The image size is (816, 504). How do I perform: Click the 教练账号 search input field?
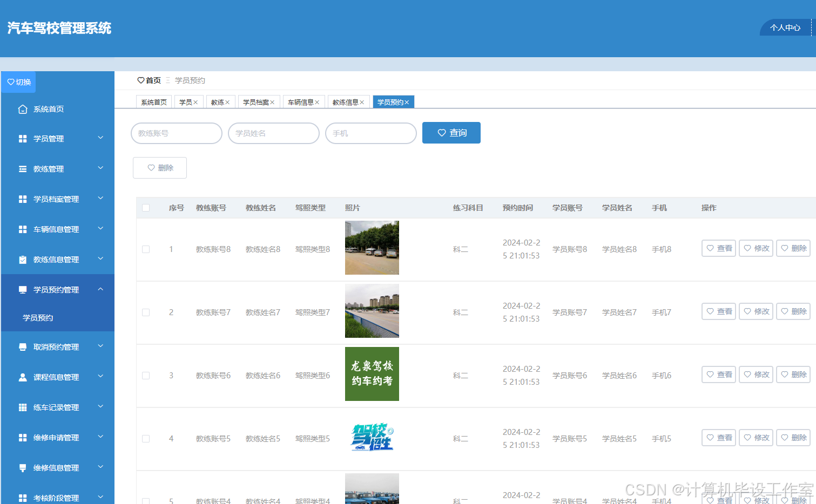pos(177,133)
